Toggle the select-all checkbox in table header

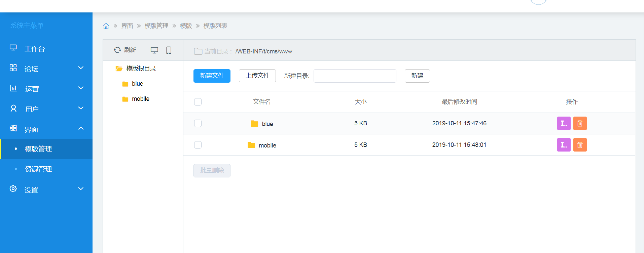198,102
